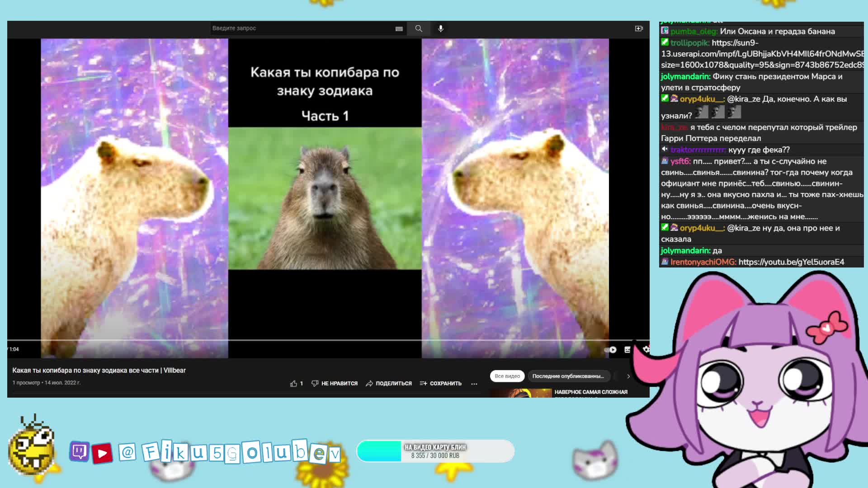Open on-screen keyboard icon in search box
The width and height of the screenshot is (868, 488).
[x=399, y=28]
